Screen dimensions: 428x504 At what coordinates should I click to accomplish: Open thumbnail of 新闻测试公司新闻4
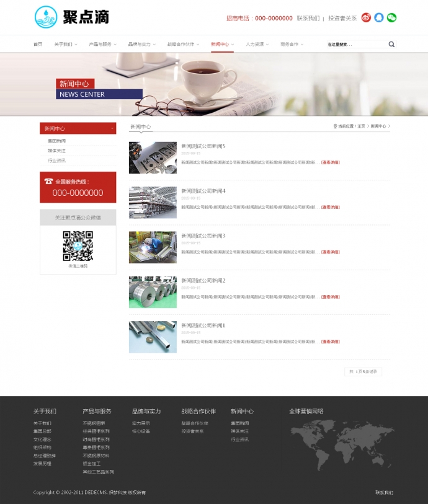pos(153,203)
